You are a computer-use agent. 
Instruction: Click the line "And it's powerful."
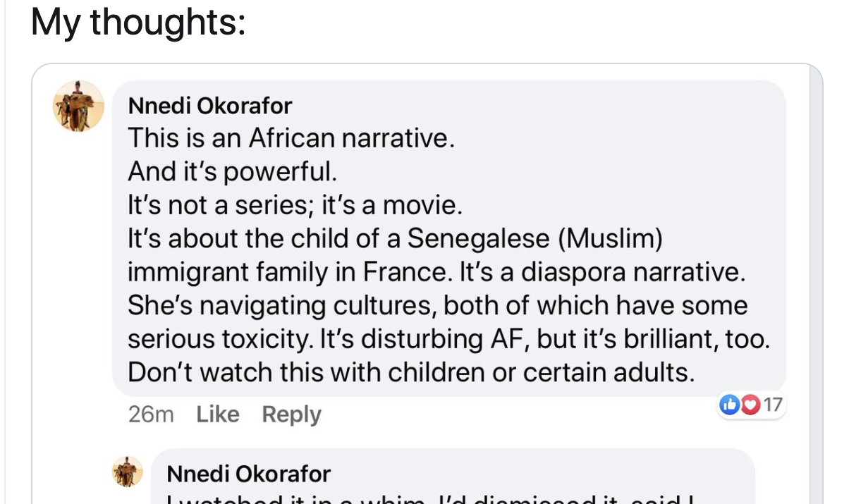(228, 171)
